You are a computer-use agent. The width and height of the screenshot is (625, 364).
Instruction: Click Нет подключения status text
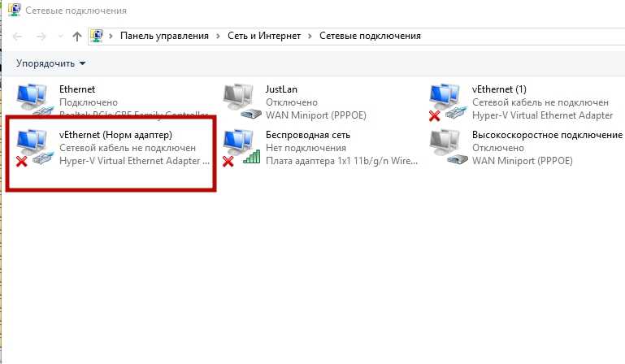[306, 148]
